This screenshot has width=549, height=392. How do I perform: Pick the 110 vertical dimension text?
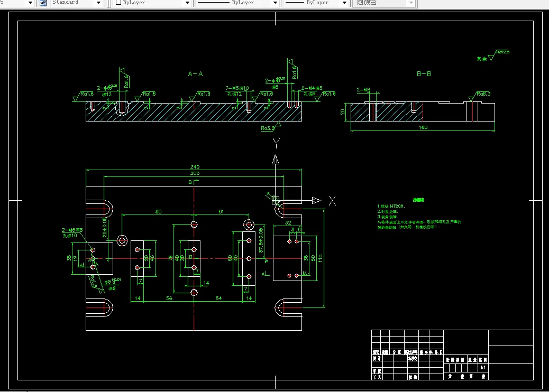pyautogui.click(x=320, y=258)
